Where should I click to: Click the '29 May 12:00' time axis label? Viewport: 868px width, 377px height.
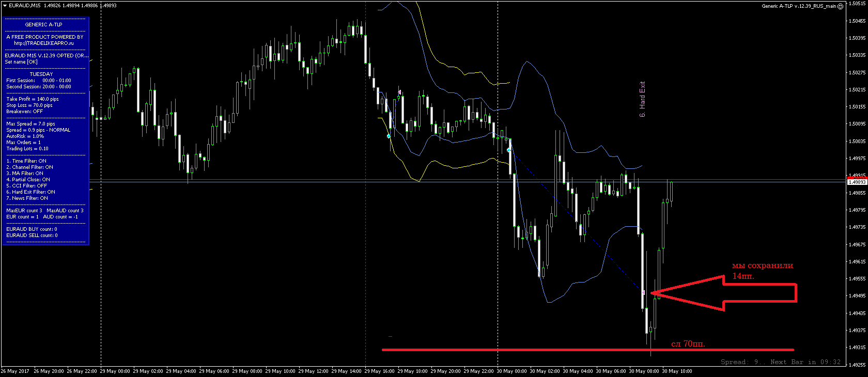(x=314, y=371)
